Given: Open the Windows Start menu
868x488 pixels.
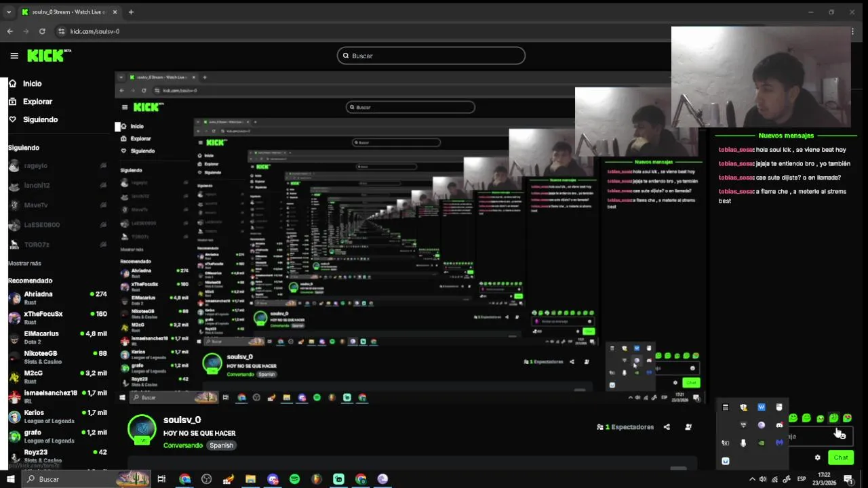Looking at the screenshot, I should [10, 479].
